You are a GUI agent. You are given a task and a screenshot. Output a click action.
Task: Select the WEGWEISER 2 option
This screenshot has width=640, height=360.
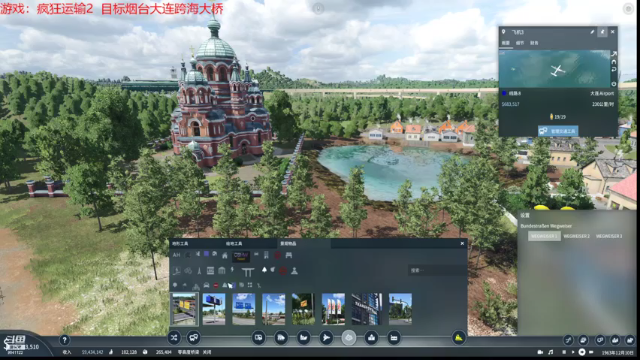point(576,236)
